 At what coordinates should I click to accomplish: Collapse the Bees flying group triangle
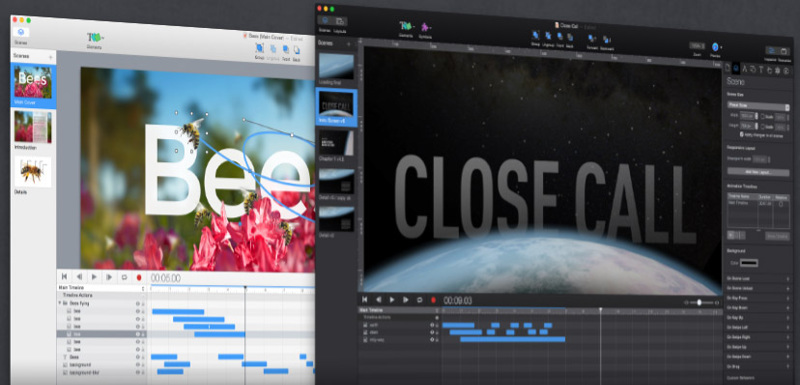click(60, 303)
